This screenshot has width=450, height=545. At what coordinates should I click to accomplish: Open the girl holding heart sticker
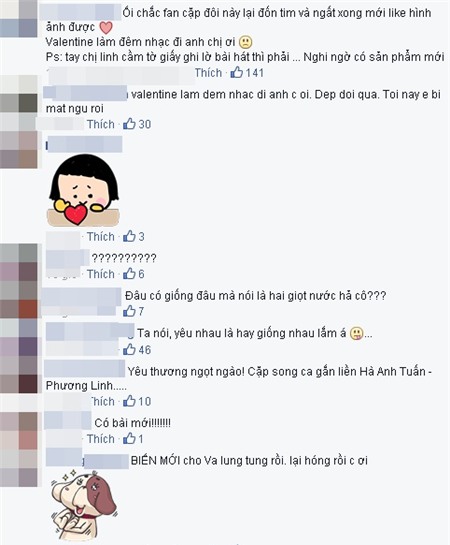coord(83,191)
